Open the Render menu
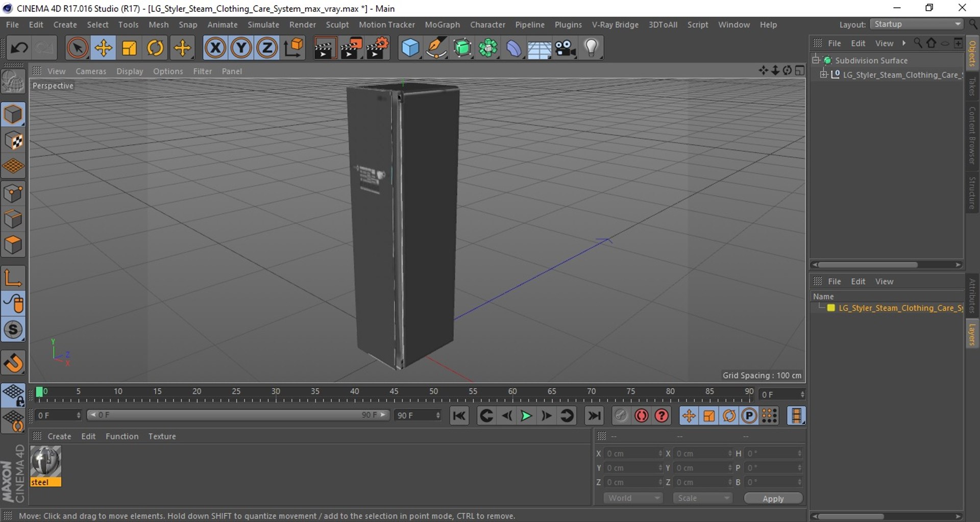The width and height of the screenshot is (980, 522). pos(303,24)
